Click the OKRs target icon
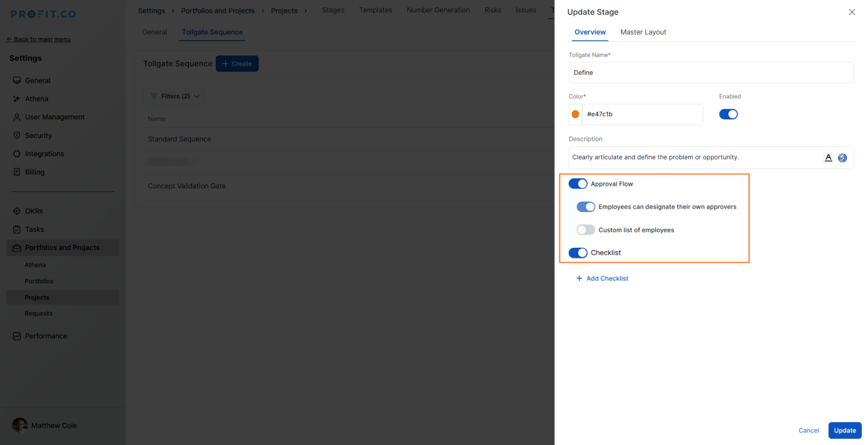Screen dimensions: 868x445 pos(17,211)
